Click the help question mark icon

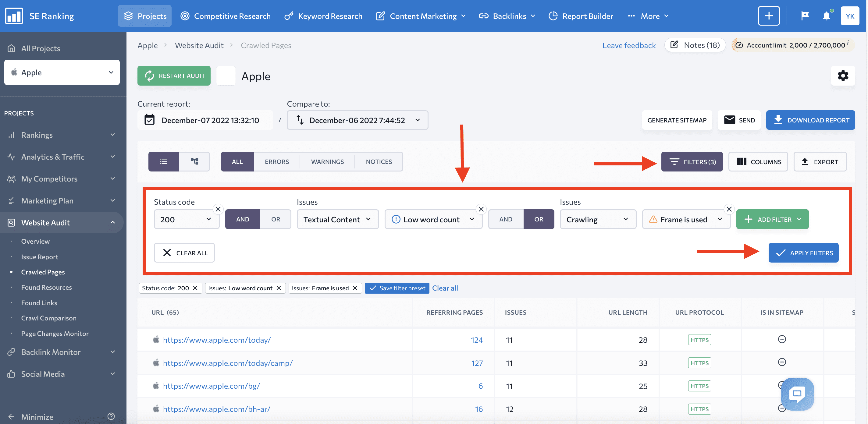point(111,416)
